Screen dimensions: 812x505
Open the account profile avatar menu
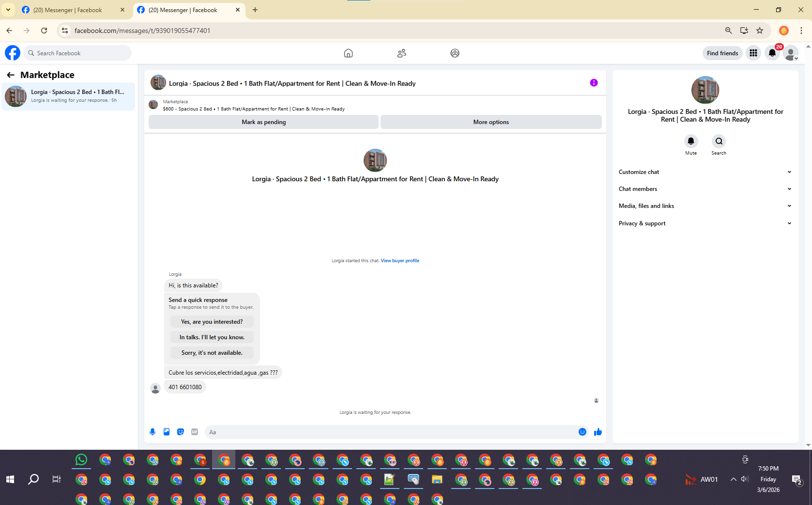click(791, 53)
